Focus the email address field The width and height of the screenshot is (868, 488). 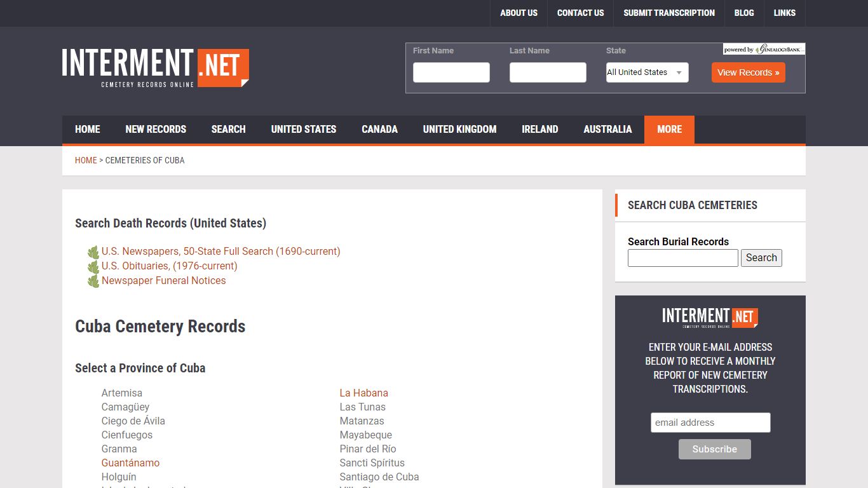(710, 423)
